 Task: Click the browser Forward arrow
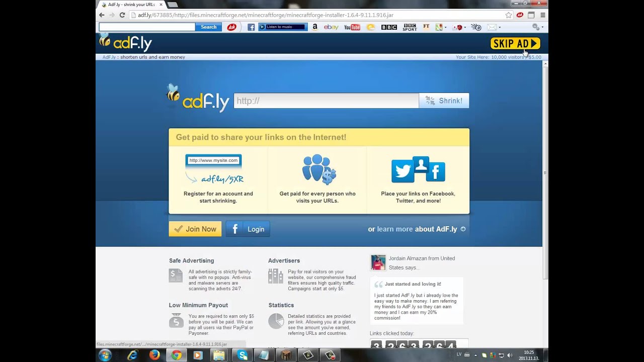click(112, 15)
